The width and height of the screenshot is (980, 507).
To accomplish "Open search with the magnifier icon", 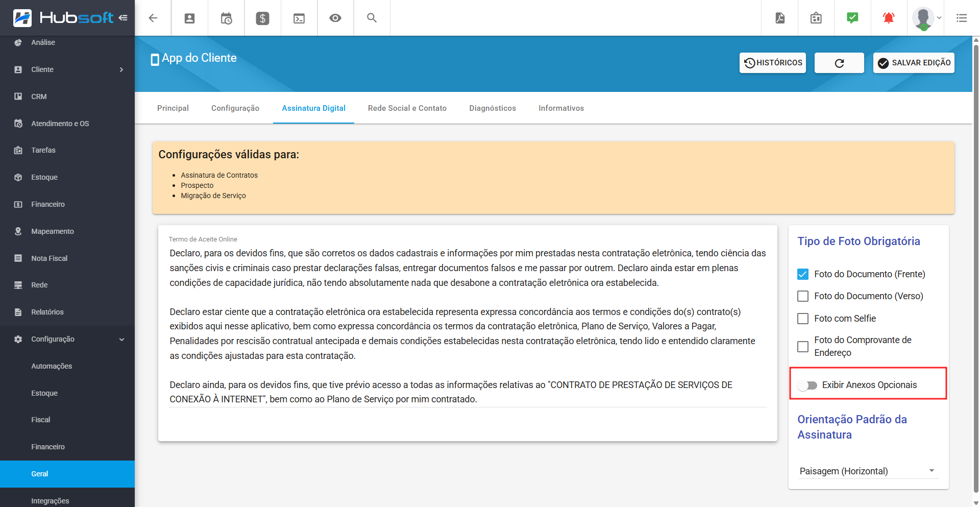I will 372,18.
